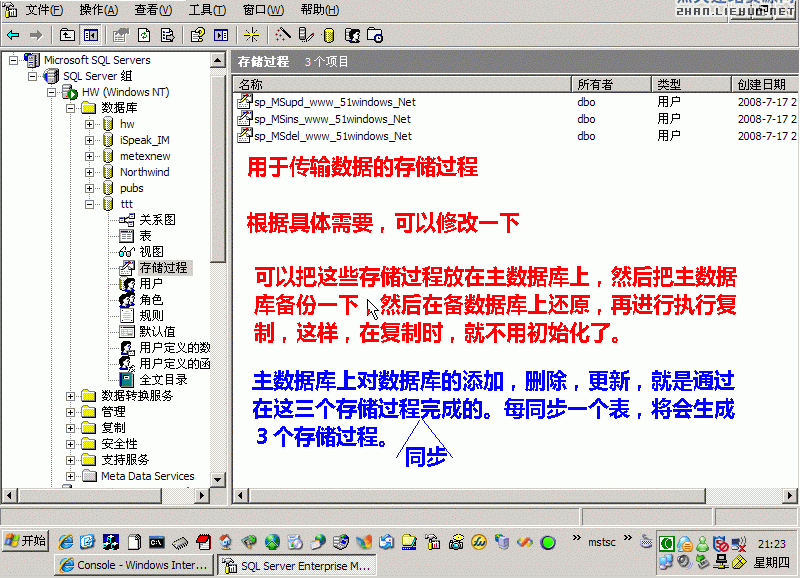Open the 帮助(H) menu
Screen dimensions: 800x578
click(319, 10)
